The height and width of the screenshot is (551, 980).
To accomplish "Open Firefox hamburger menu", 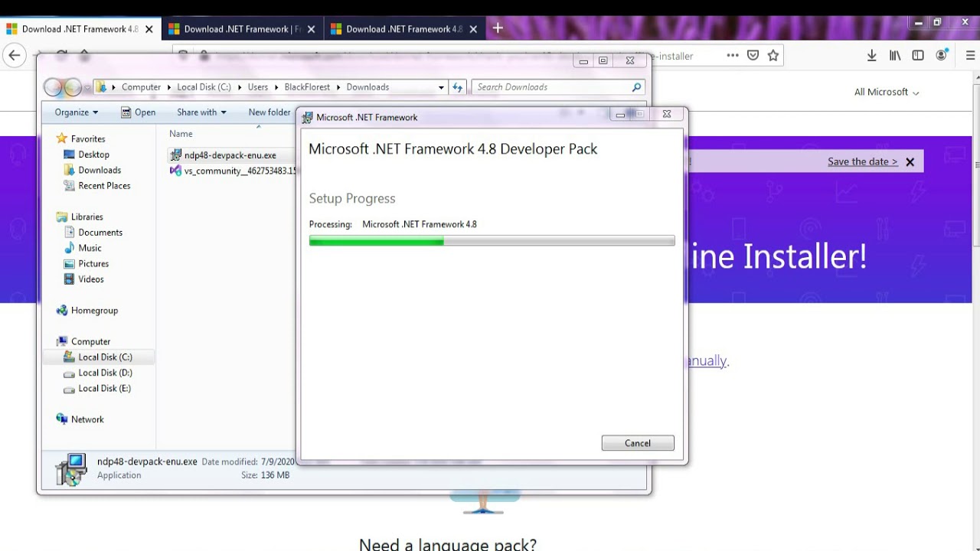I will pyautogui.click(x=970, y=55).
